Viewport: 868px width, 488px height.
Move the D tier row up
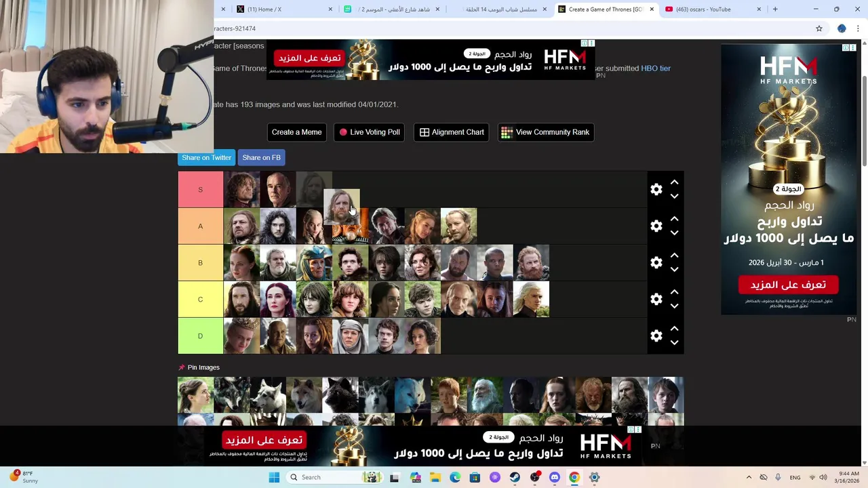click(674, 329)
